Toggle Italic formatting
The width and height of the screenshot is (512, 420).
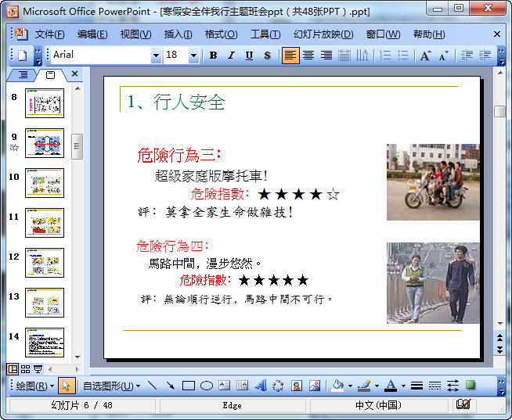(x=231, y=56)
